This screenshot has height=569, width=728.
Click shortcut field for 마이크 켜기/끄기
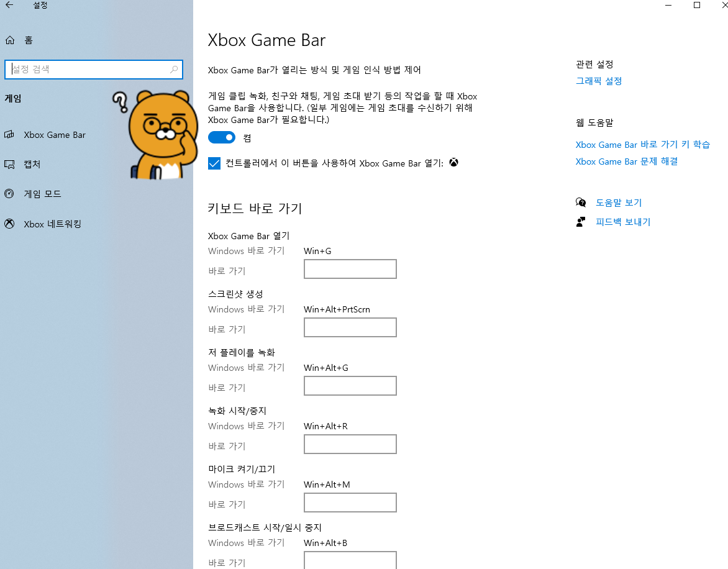350,503
